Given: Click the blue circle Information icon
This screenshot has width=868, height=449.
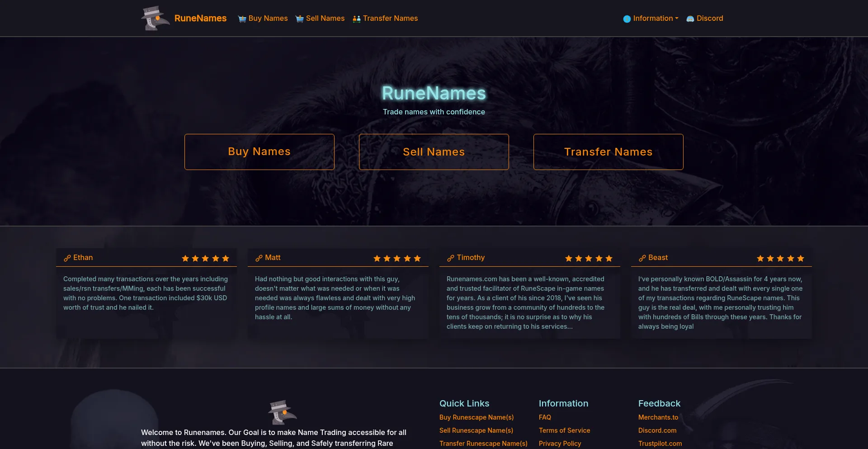Looking at the screenshot, I should click(x=627, y=19).
